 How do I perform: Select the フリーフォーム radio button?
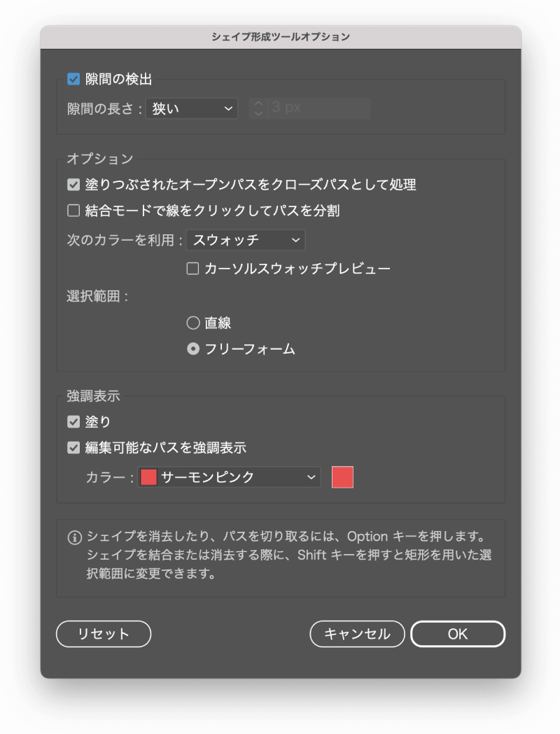[x=193, y=349]
